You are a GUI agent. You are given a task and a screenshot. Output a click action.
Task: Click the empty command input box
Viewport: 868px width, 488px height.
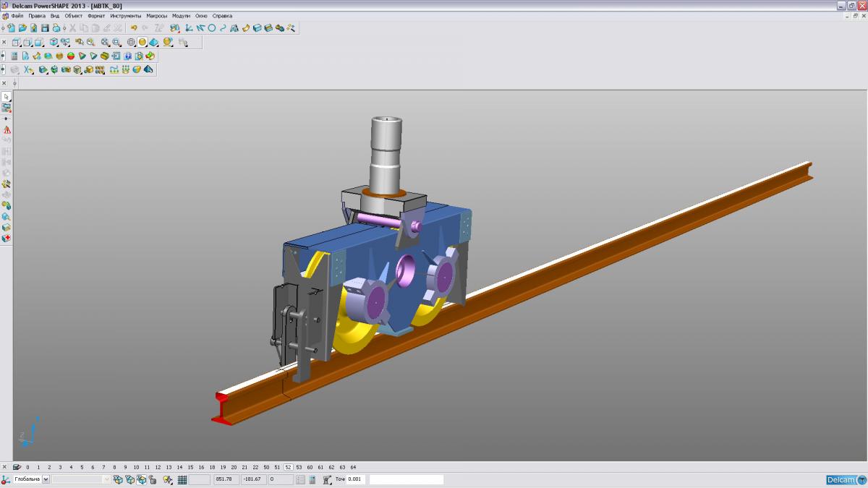[x=406, y=479]
